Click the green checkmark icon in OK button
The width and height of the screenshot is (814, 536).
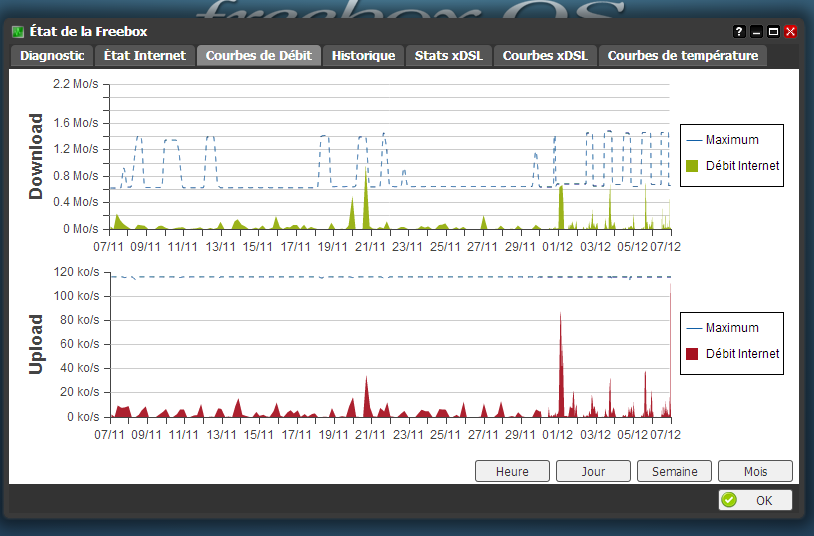[729, 500]
